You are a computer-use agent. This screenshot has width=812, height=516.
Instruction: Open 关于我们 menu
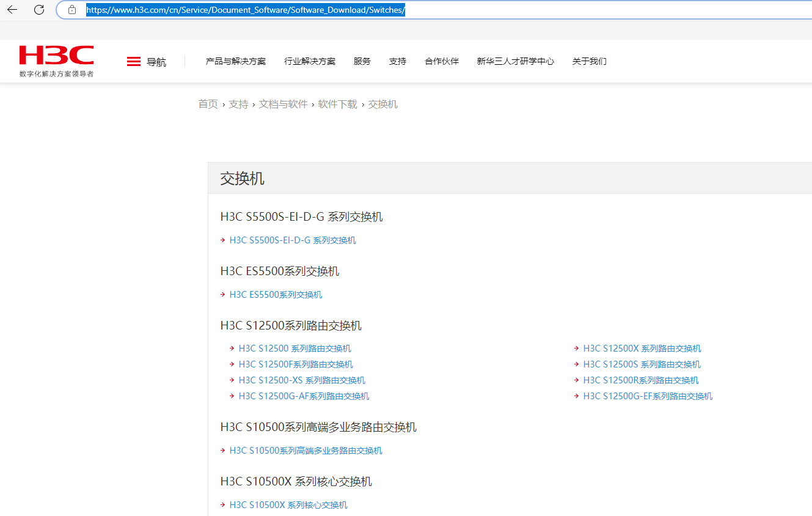590,61
